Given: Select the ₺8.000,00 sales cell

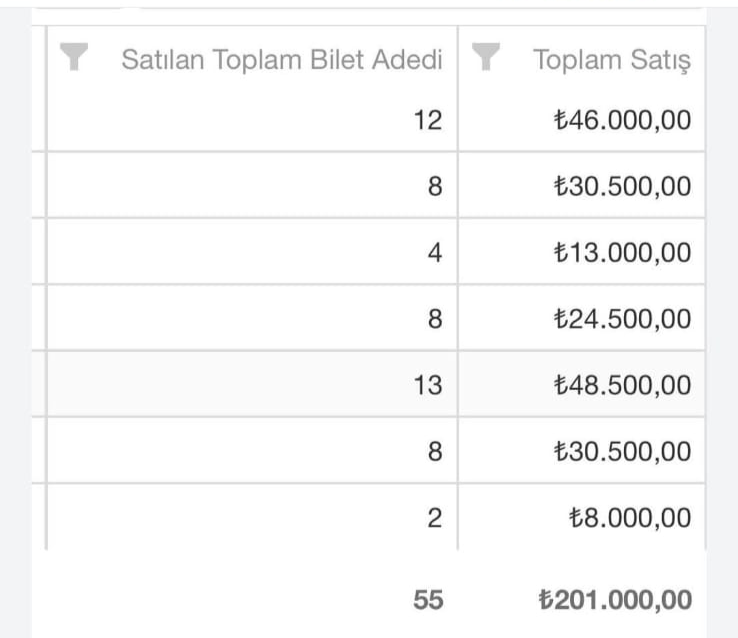Looking at the screenshot, I should [x=581, y=517].
